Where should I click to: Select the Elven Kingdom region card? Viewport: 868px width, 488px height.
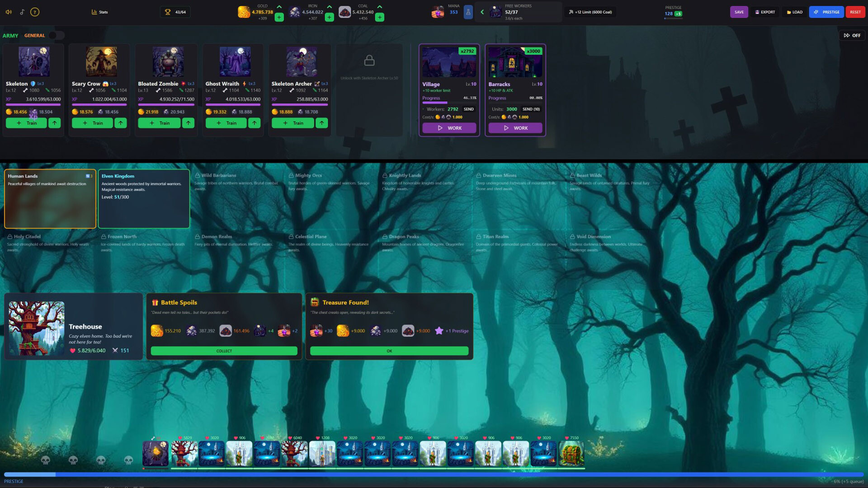[x=144, y=199]
